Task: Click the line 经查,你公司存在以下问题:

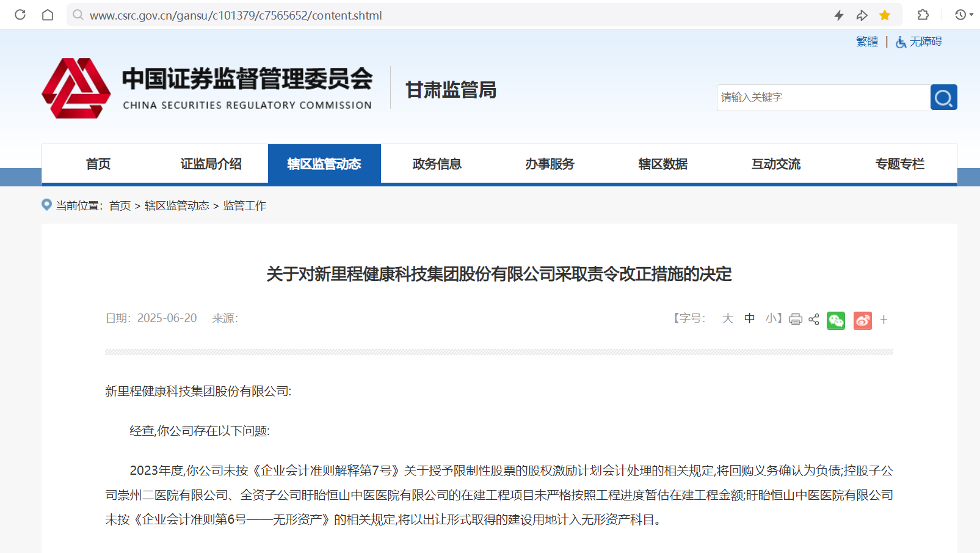Action: tap(200, 431)
